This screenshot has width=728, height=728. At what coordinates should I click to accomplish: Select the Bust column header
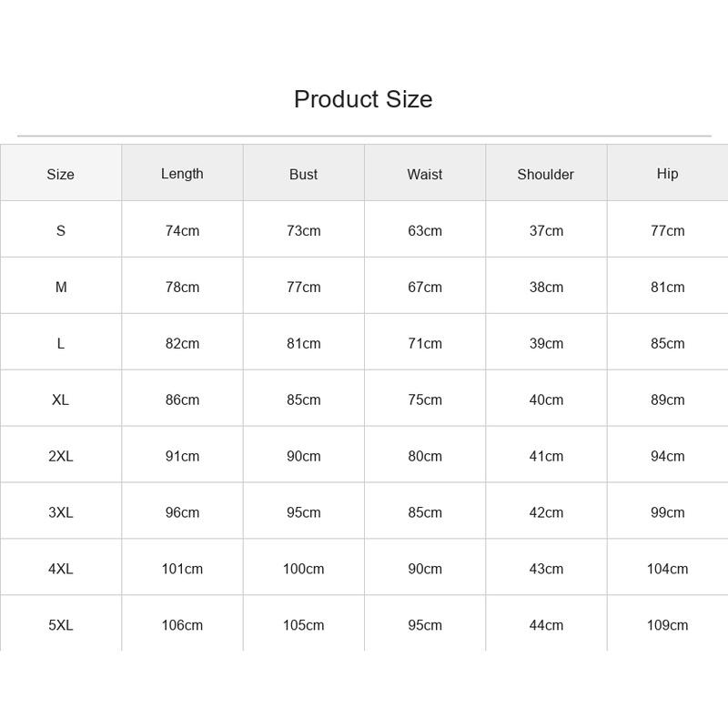pyautogui.click(x=303, y=175)
